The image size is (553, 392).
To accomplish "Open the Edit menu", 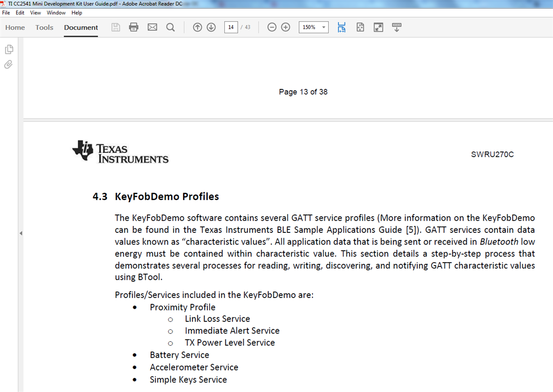I will click(x=20, y=13).
